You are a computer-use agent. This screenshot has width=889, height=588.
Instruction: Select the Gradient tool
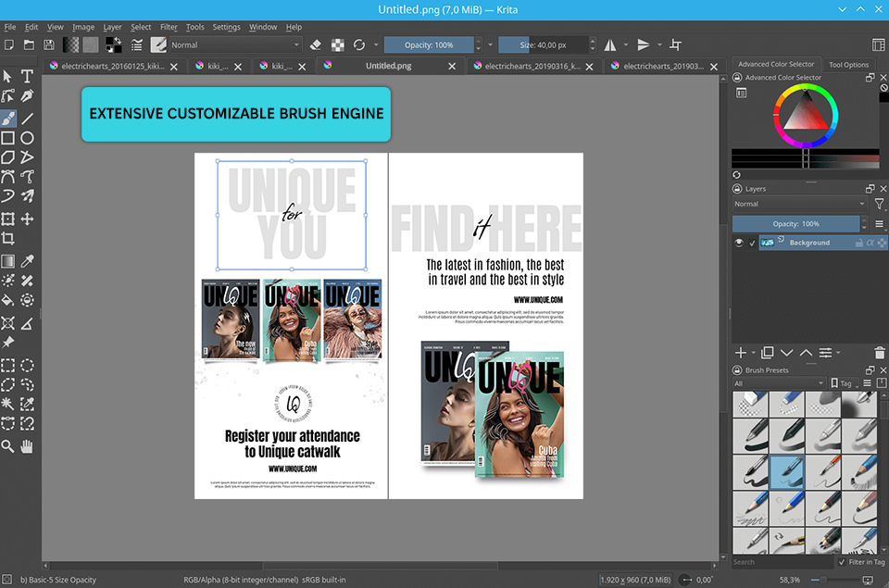8,261
